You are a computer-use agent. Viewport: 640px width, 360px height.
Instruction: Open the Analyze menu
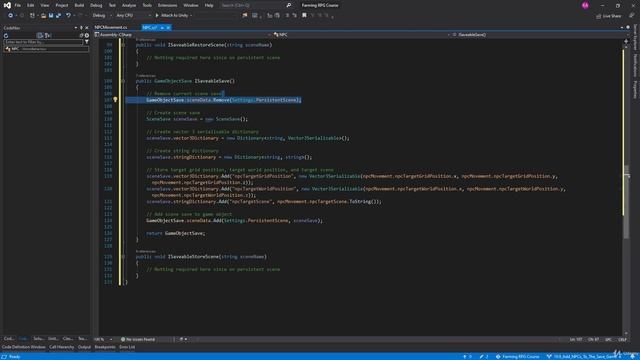(129, 5)
